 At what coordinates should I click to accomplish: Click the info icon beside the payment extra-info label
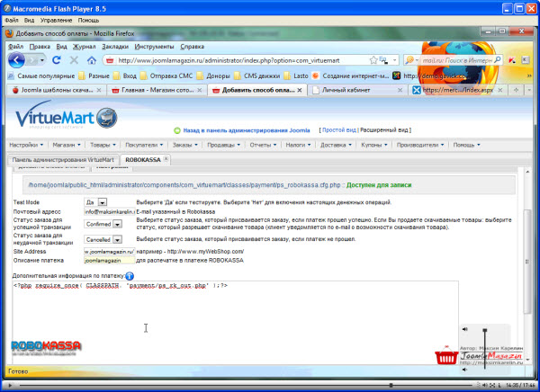point(130,275)
